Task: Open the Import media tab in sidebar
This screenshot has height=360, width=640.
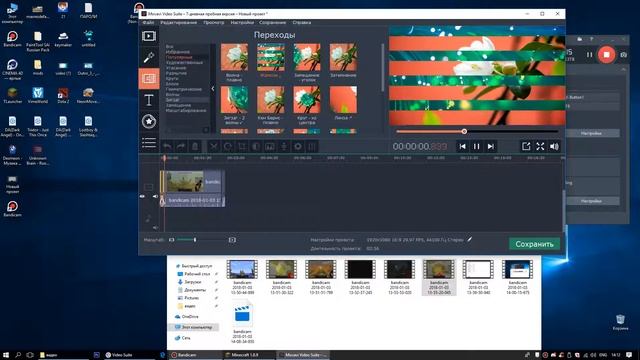Action: coord(149,36)
